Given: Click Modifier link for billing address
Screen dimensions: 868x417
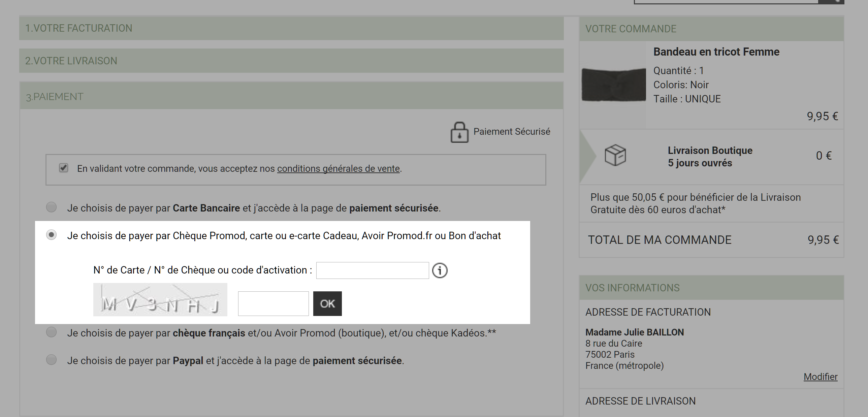Looking at the screenshot, I should pos(821,377).
